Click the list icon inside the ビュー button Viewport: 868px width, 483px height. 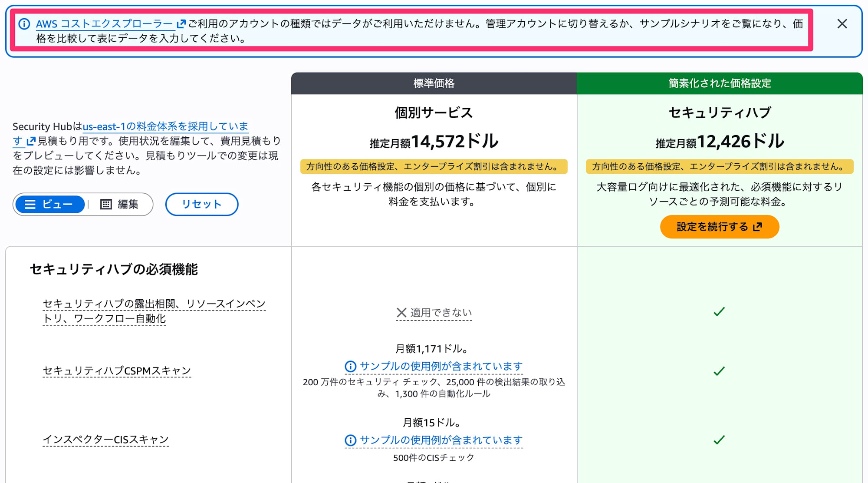(31, 204)
